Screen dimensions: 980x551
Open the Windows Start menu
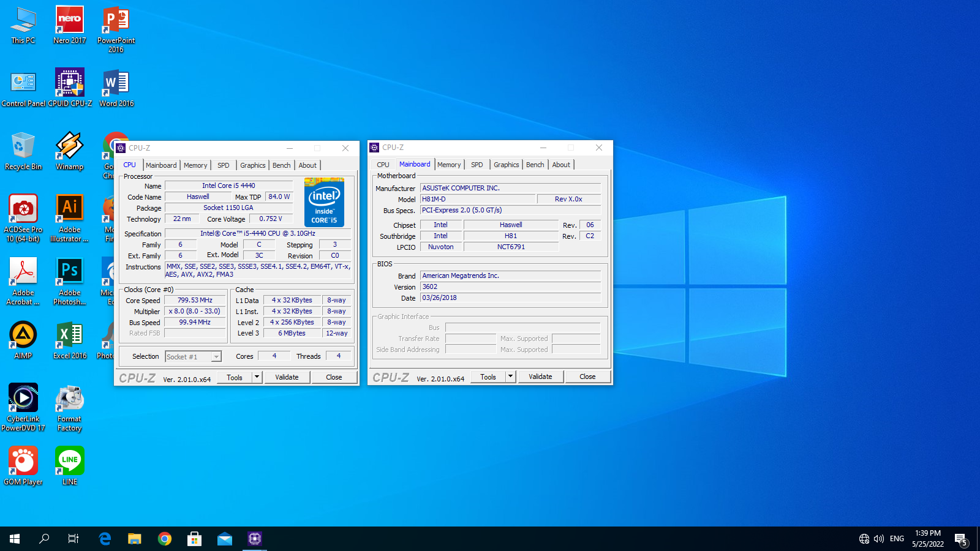click(x=15, y=539)
